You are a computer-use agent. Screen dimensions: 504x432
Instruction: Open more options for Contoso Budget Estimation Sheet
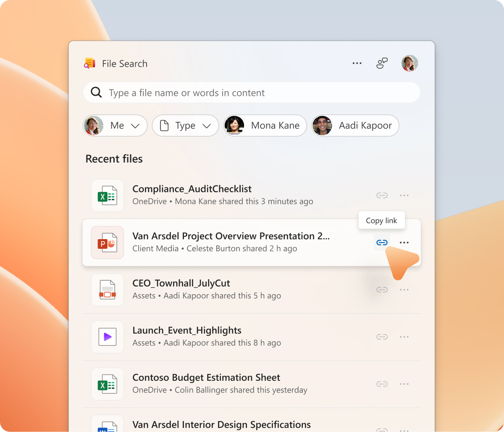pos(404,384)
